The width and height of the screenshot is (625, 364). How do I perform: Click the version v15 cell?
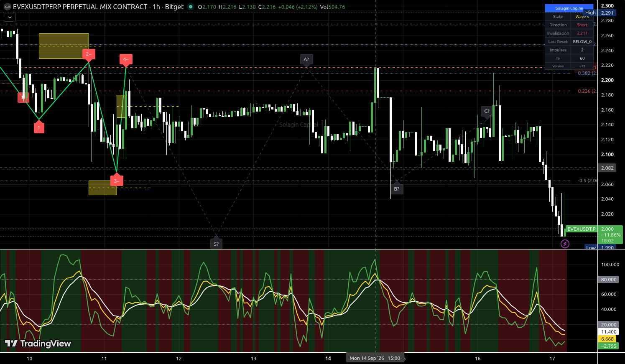[x=582, y=66]
